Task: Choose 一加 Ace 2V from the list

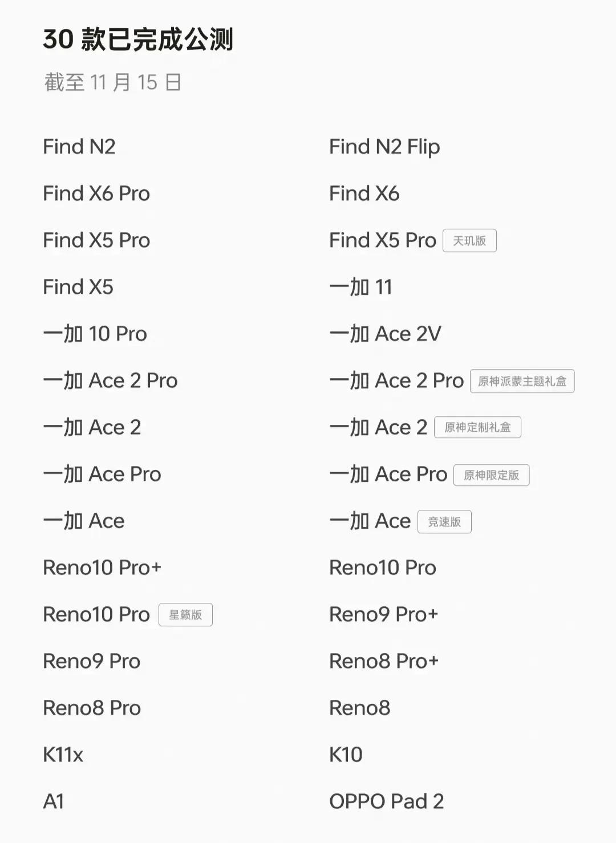Action: [x=386, y=334]
